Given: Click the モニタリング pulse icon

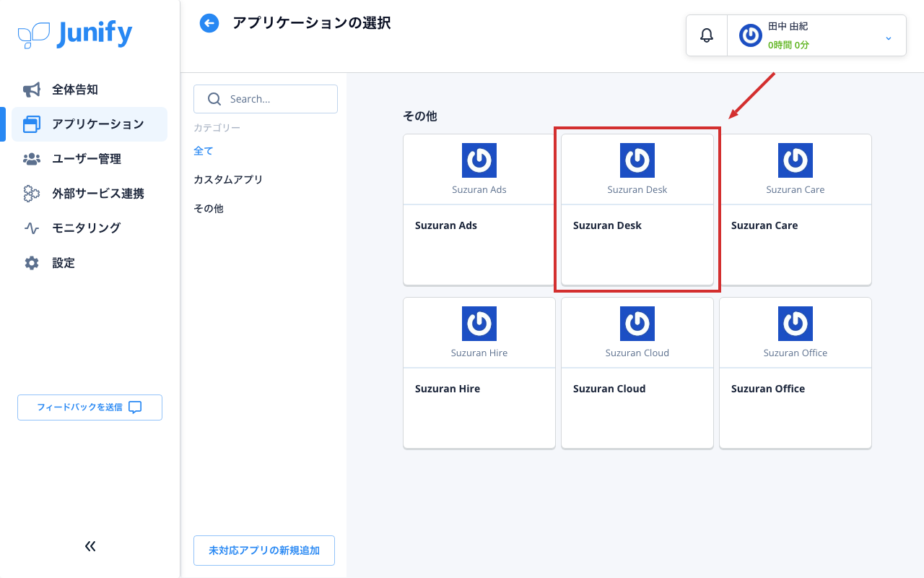Looking at the screenshot, I should 32,228.
